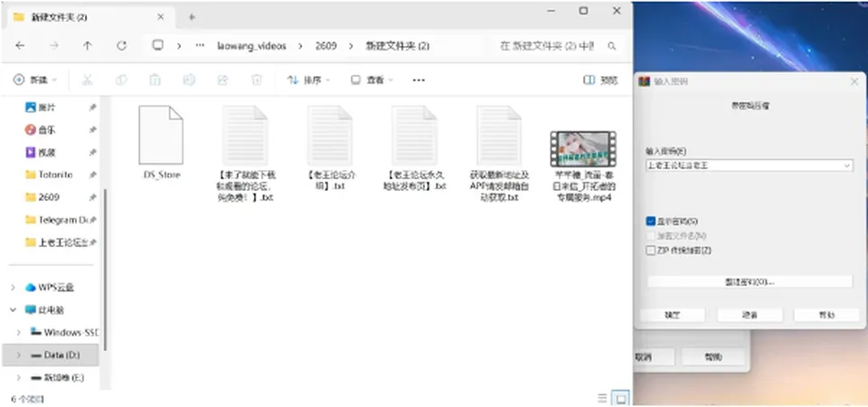Select the .mp4 video thumbnail
The width and height of the screenshot is (868, 407).
(583, 149)
